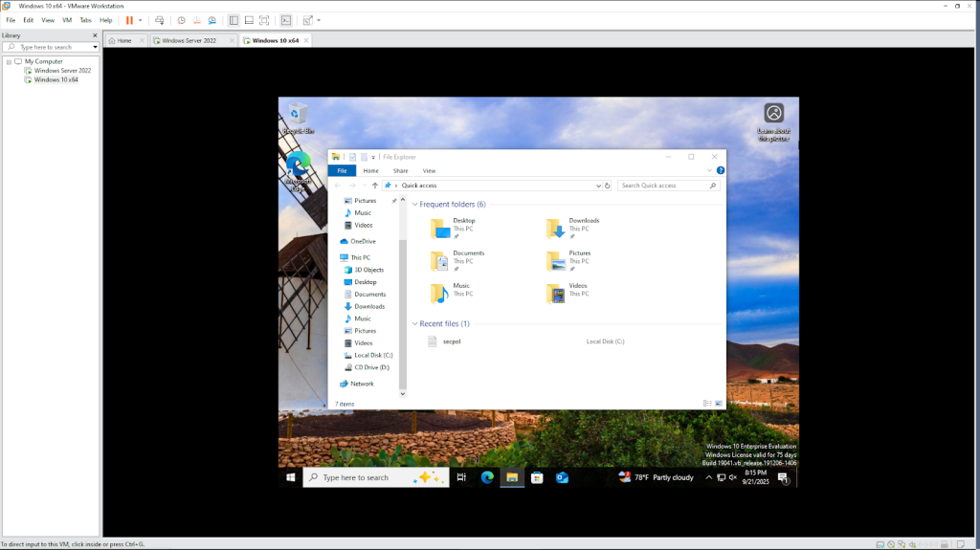Open the console view icon
The height and width of the screenshot is (550, 980).
(x=286, y=20)
